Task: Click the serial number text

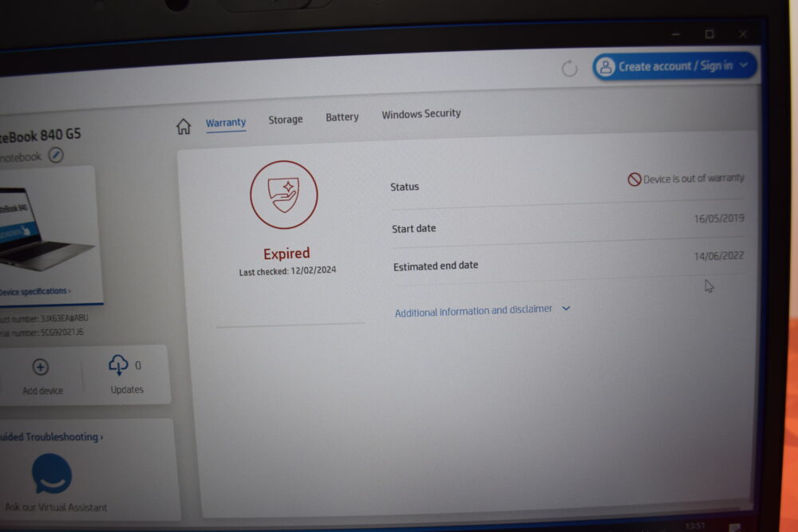Action: [41, 332]
